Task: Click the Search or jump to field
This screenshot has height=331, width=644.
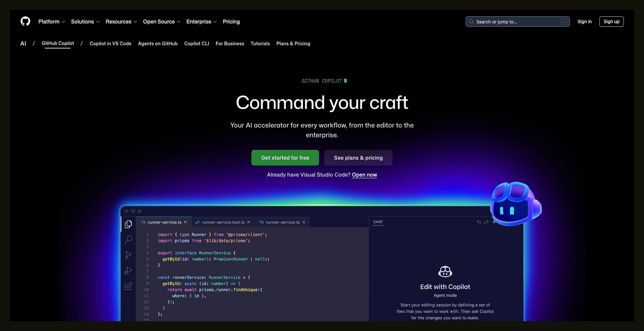Action: (x=518, y=22)
